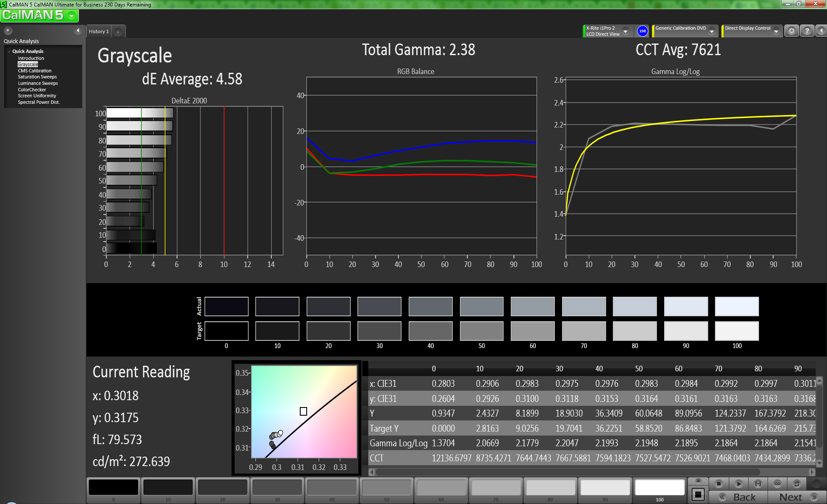Open settings with the gear icon
Image resolution: width=827 pixels, height=504 pixels.
tap(791, 31)
